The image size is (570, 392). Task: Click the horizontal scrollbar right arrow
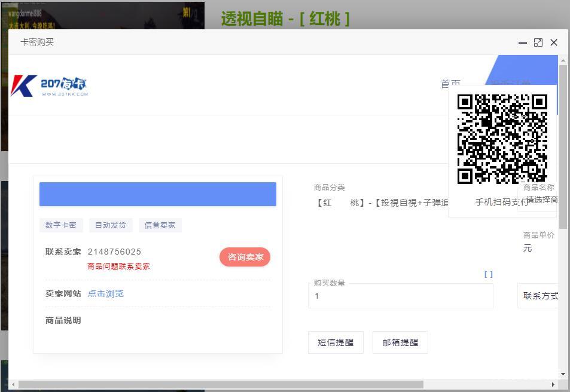[x=553, y=384]
